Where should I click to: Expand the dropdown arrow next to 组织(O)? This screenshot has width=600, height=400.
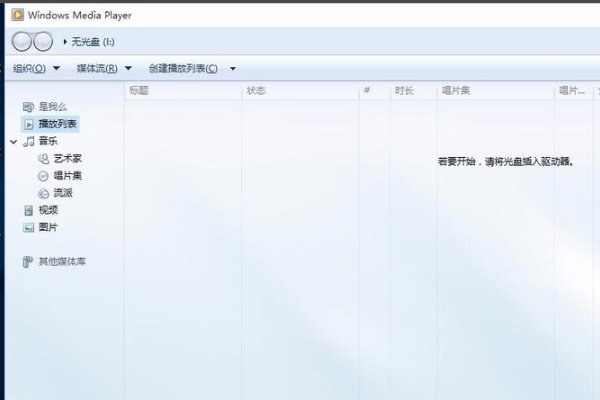[56, 69]
